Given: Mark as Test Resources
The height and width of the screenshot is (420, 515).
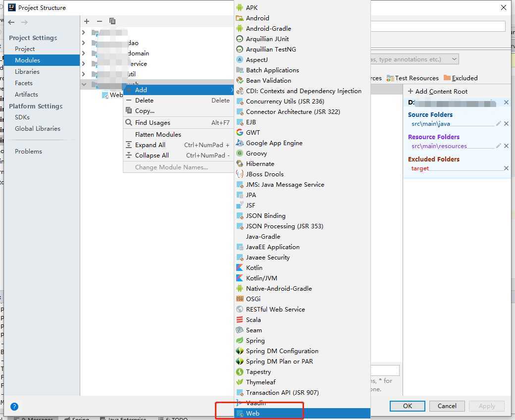Looking at the screenshot, I should point(413,78).
